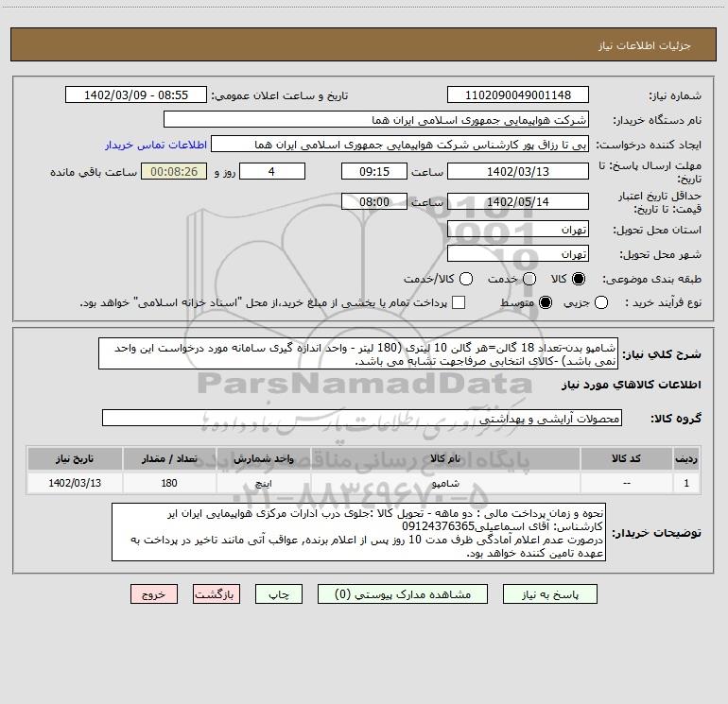Click the واحد شمارش column header
Screen dimensions: 728x704
point(263,458)
